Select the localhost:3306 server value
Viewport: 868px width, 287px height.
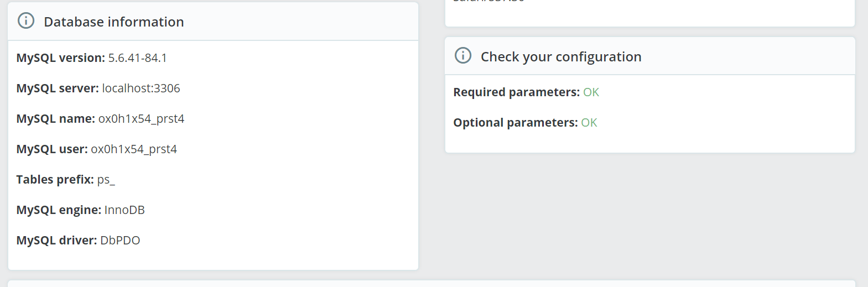pyautogui.click(x=141, y=88)
